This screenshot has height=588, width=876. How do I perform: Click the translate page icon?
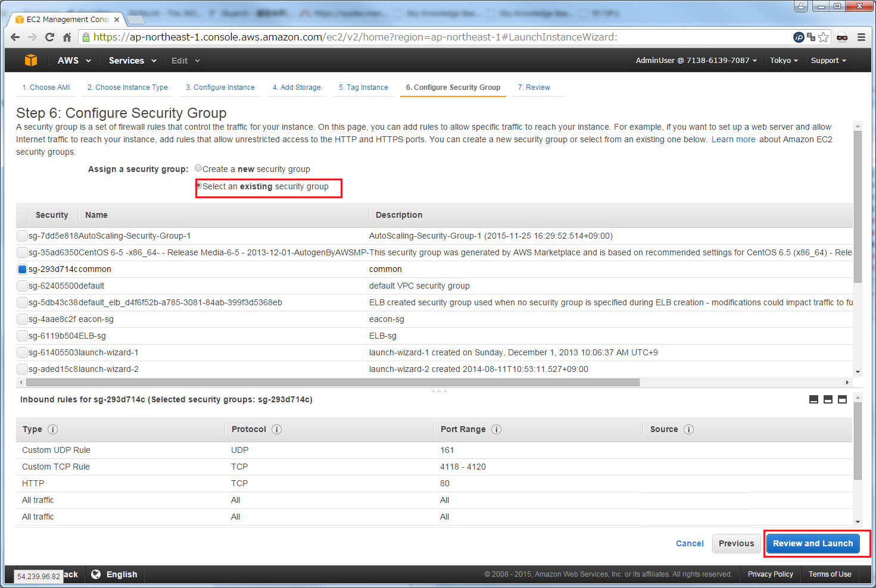pos(811,37)
